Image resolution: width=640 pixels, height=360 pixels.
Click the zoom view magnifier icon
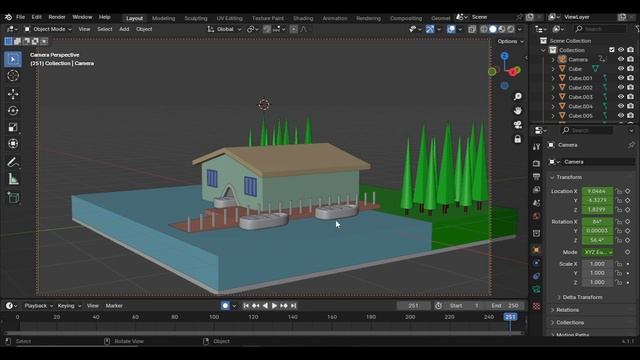coord(518,96)
